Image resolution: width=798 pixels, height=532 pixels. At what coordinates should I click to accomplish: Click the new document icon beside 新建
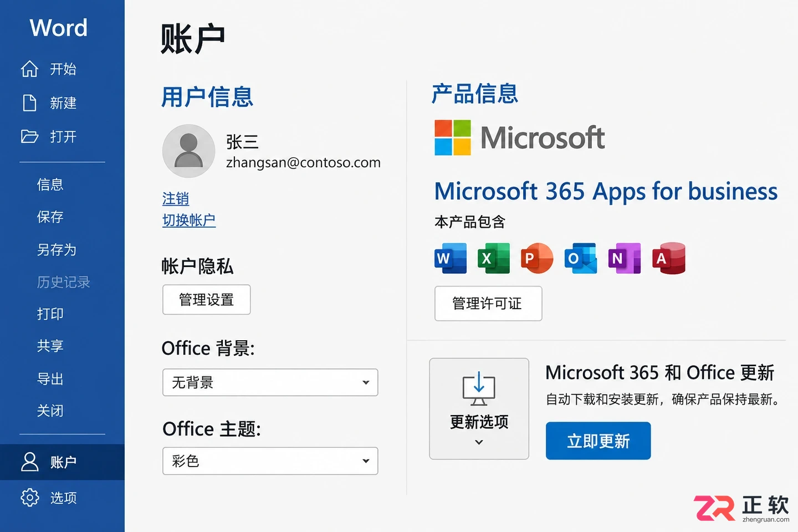(x=29, y=103)
